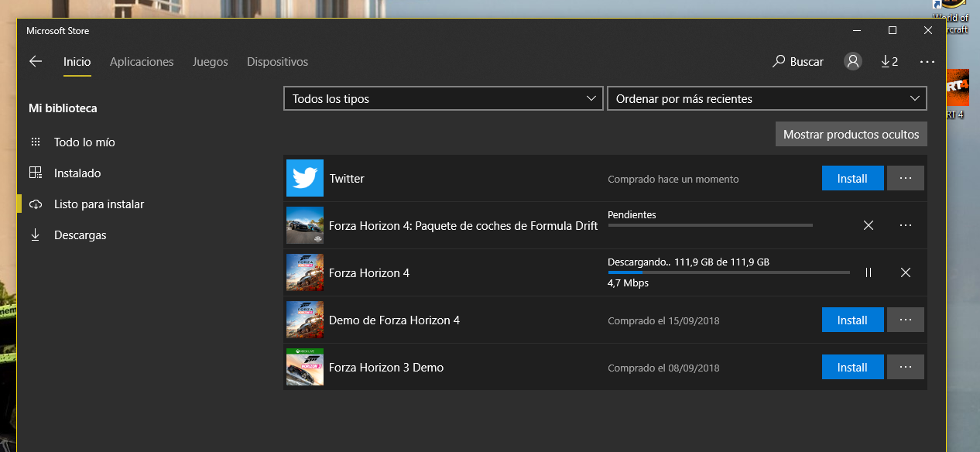Click the Formula Drift car pack title
Viewport: 980px width, 452px height.
pyautogui.click(x=464, y=226)
